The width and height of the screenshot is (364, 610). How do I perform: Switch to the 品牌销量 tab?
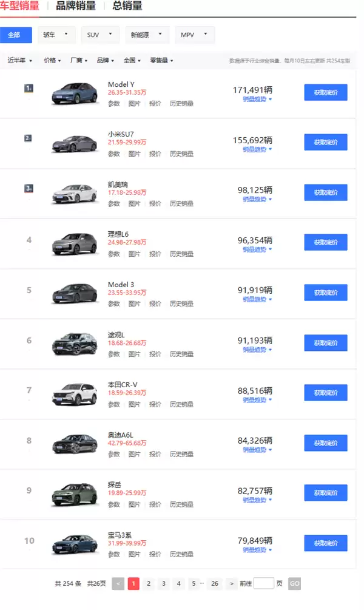click(76, 6)
